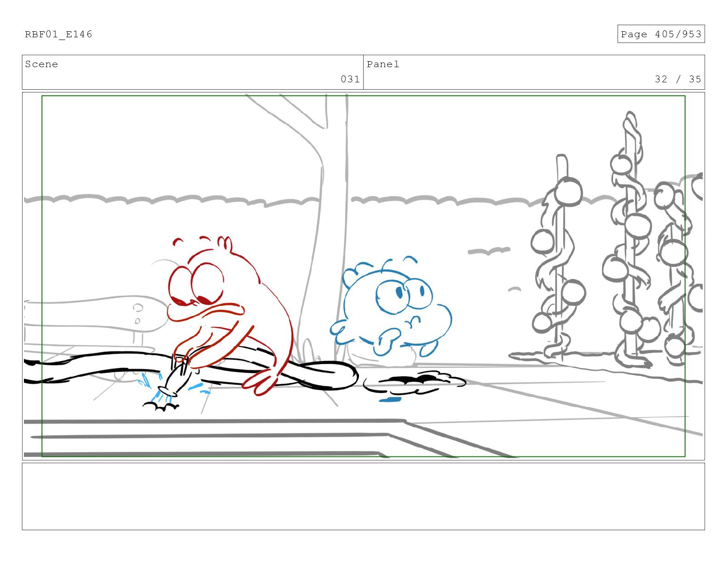Select the panel count '32 / 35'
728x563 pixels.
[x=678, y=79]
